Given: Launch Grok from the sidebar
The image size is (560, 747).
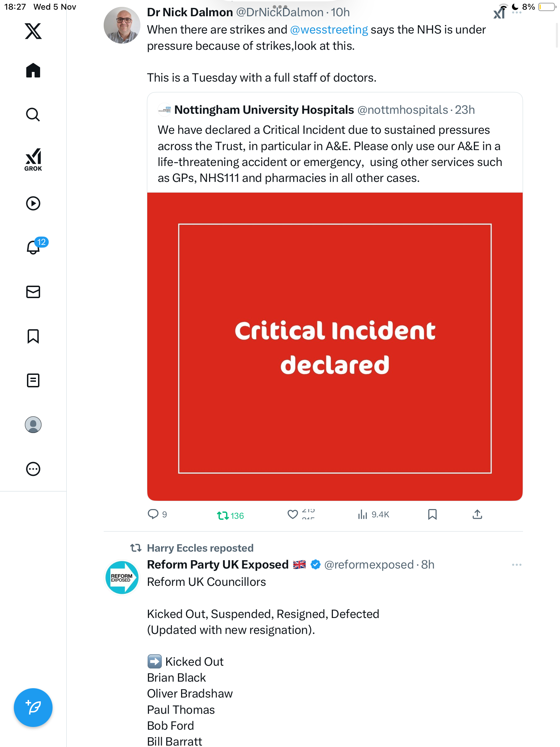Looking at the screenshot, I should 33,160.
